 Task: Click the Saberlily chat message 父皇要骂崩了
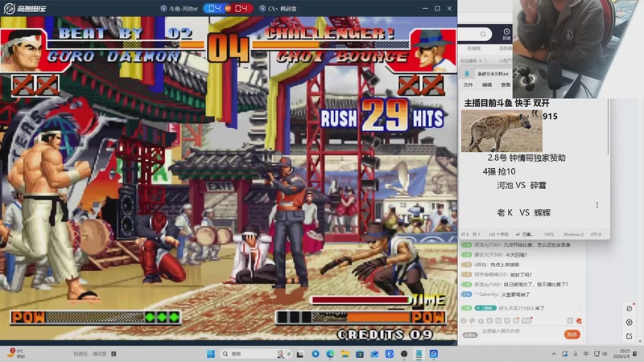515,294
